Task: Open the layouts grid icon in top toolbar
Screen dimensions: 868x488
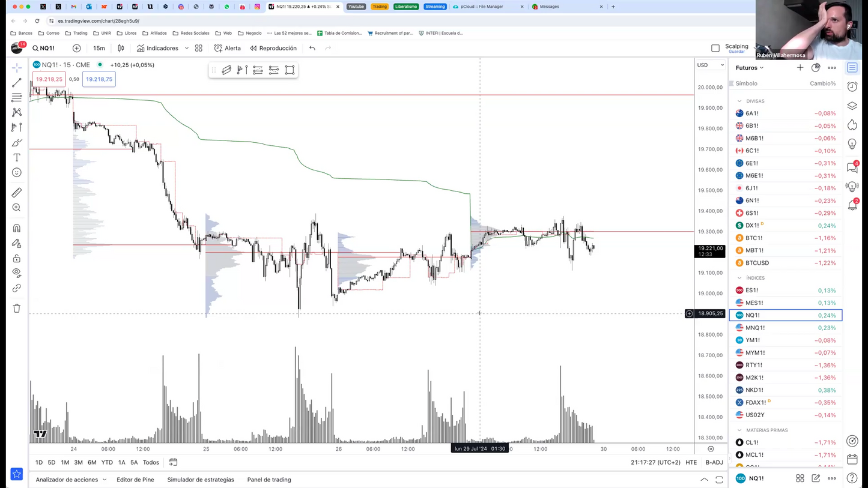Action: [x=199, y=48]
